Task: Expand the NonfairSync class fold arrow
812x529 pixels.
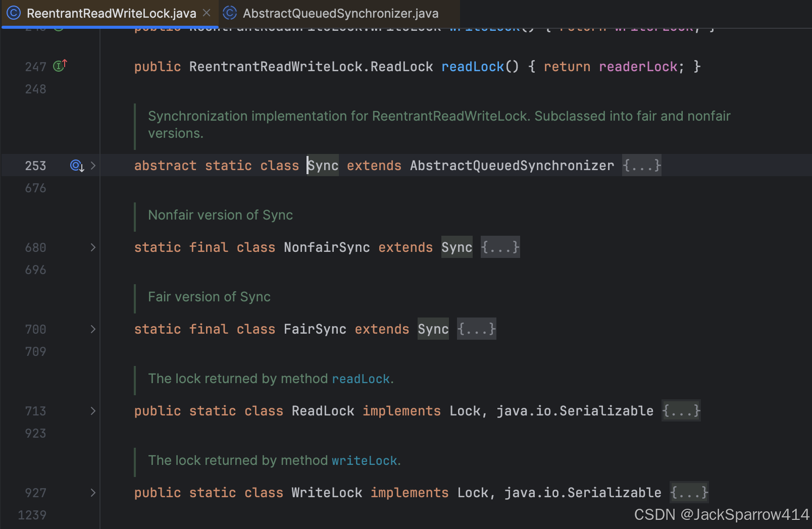Action: [93, 247]
